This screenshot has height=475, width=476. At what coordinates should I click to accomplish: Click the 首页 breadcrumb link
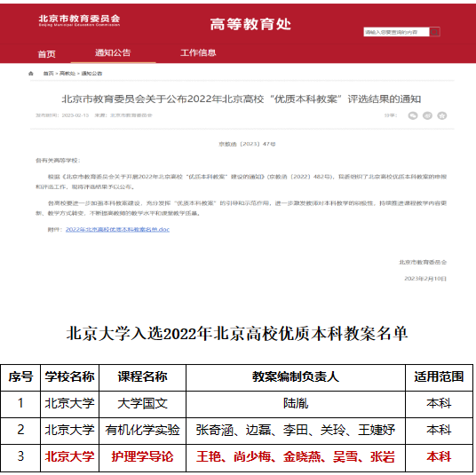(48, 74)
